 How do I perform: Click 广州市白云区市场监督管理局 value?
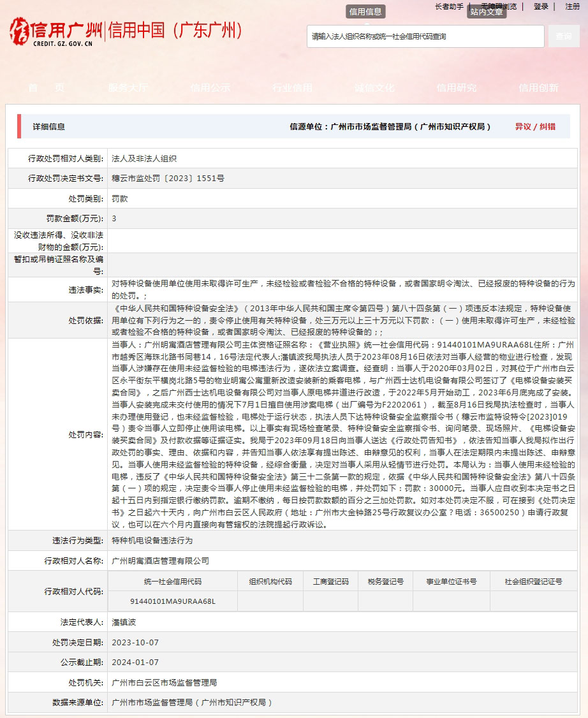(x=165, y=683)
